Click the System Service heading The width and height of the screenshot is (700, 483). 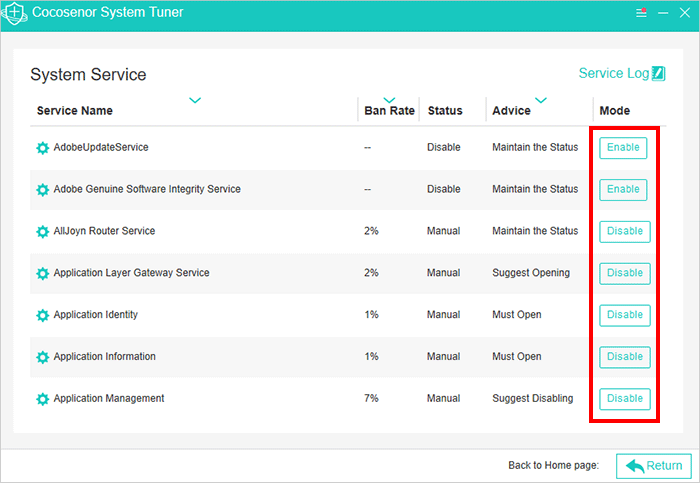pyautogui.click(x=88, y=75)
